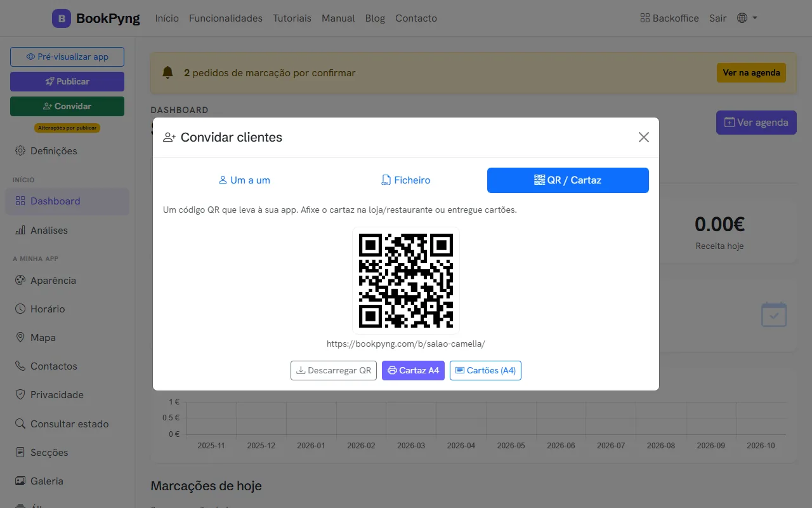
Task: Click the 0.00€ Receita hoje value
Action: [x=719, y=224]
